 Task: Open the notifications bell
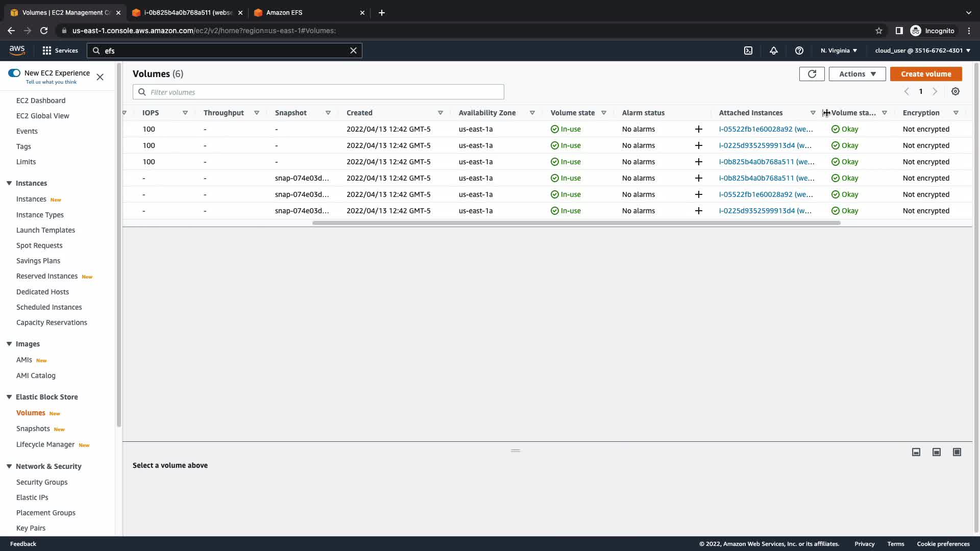click(774, 51)
